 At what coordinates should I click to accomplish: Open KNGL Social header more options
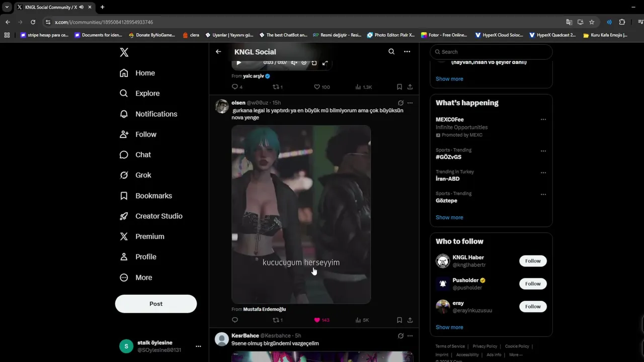tap(407, 52)
